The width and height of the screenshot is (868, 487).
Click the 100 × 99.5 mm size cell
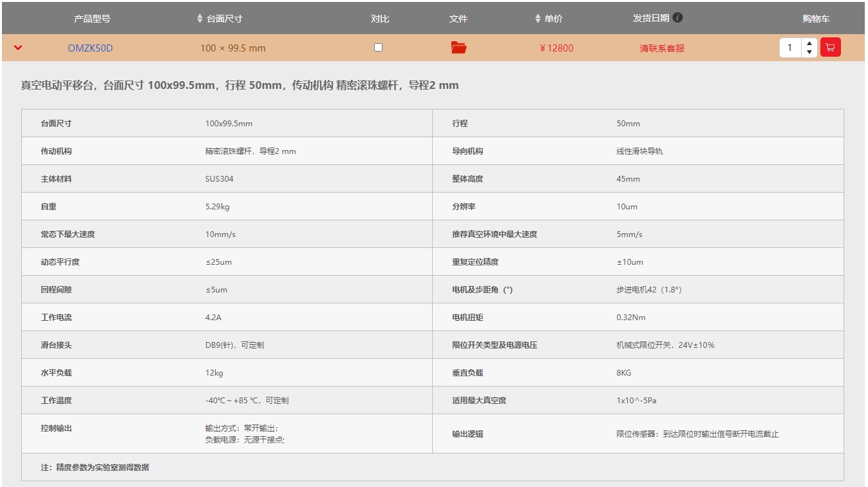(x=232, y=48)
